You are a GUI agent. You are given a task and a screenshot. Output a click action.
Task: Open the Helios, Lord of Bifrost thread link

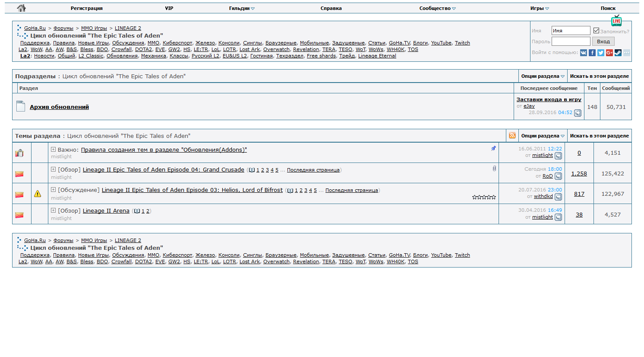pos(192,190)
